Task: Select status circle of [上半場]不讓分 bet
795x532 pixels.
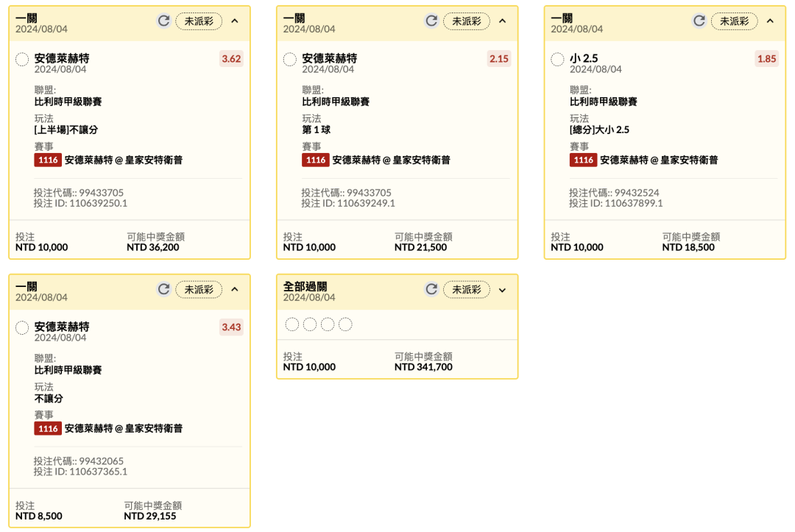Action: 22,60
